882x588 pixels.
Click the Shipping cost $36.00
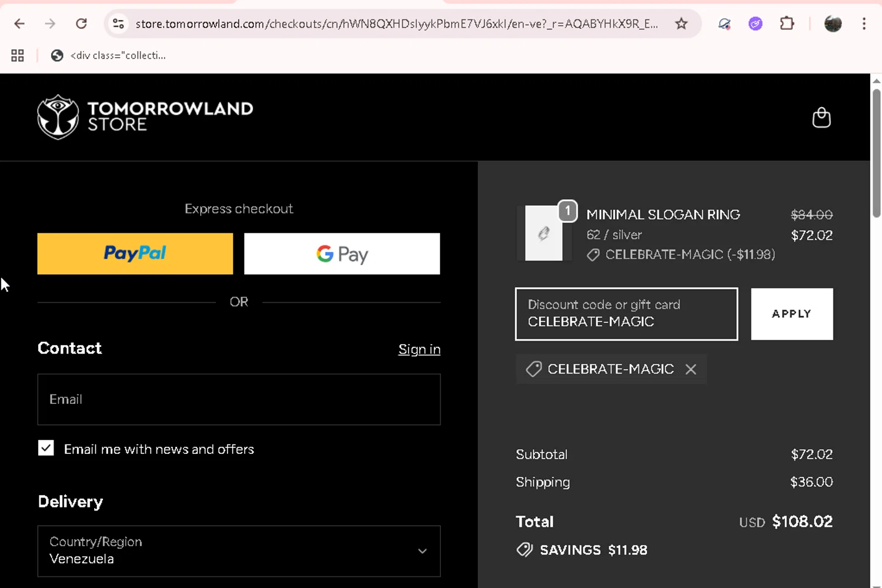coord(811,482)
